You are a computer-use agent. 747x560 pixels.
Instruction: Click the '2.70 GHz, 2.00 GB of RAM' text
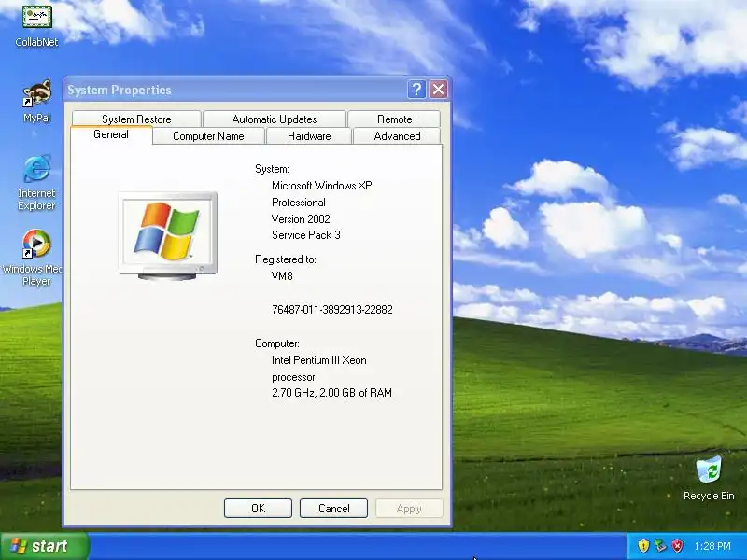pos(331,393)
